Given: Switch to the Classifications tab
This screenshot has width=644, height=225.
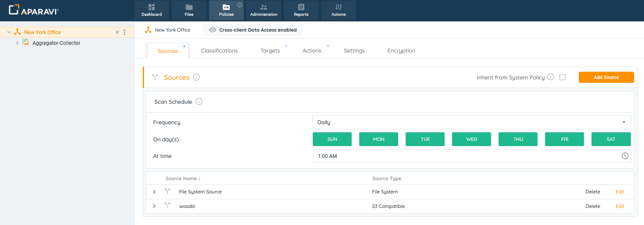Looking at the screenshot, I should (219, 50).
